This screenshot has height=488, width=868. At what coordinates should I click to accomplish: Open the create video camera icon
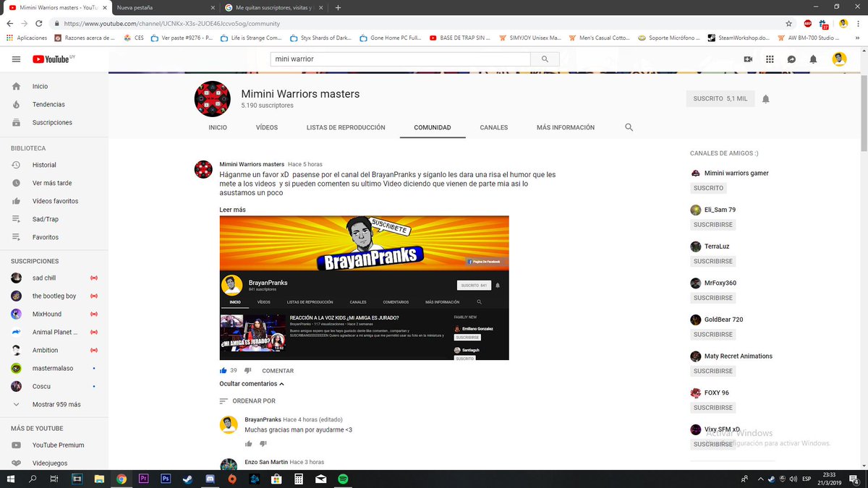[748, 59]
